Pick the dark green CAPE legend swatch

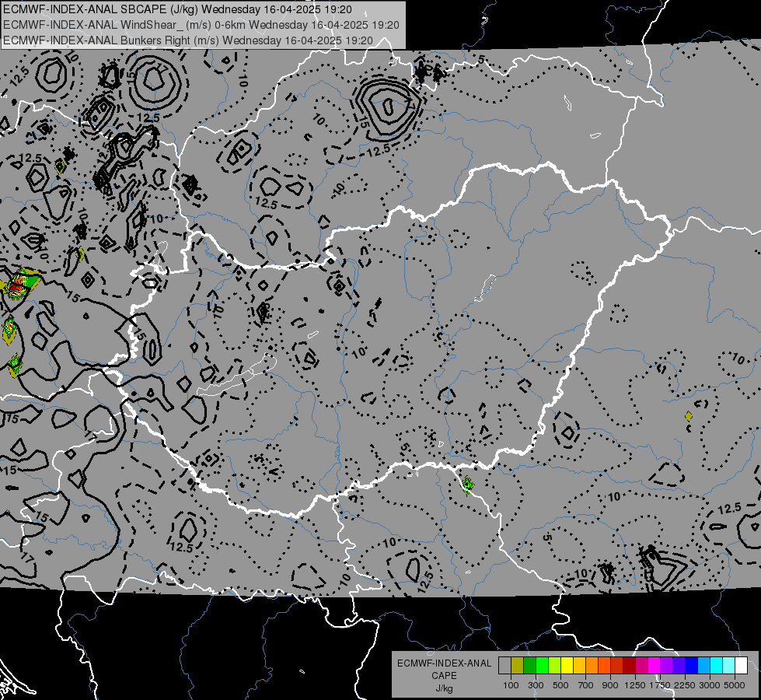(529, 666)
